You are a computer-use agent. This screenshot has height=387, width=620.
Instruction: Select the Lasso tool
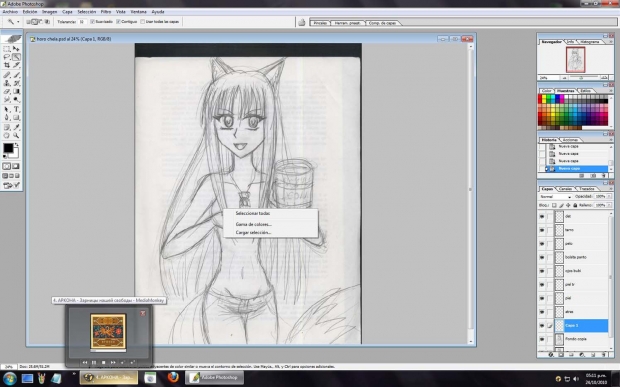(7, 57)
